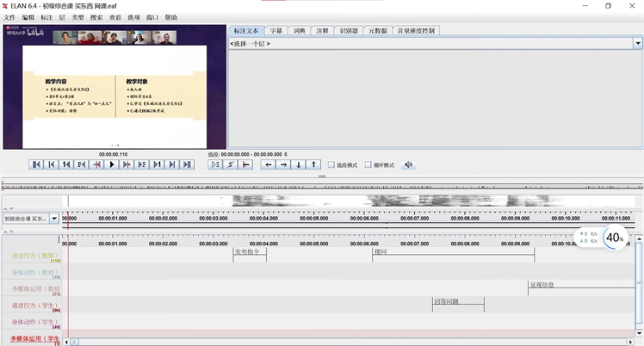Open the 搜索 menu
Viewport: 644px width, 346px height.
pos(96,17)
